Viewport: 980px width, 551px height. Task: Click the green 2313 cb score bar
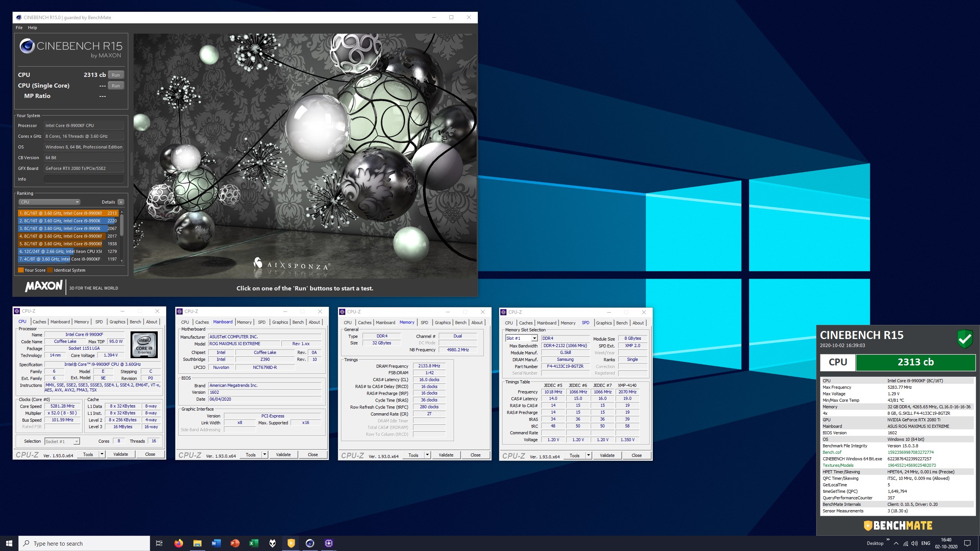pos(915,362)
